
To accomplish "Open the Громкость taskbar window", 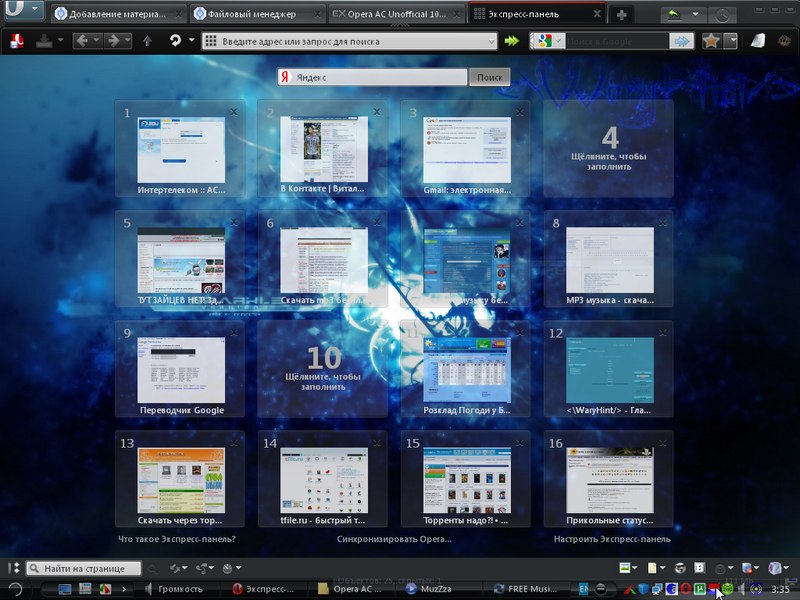I will (x=175, y=589).
